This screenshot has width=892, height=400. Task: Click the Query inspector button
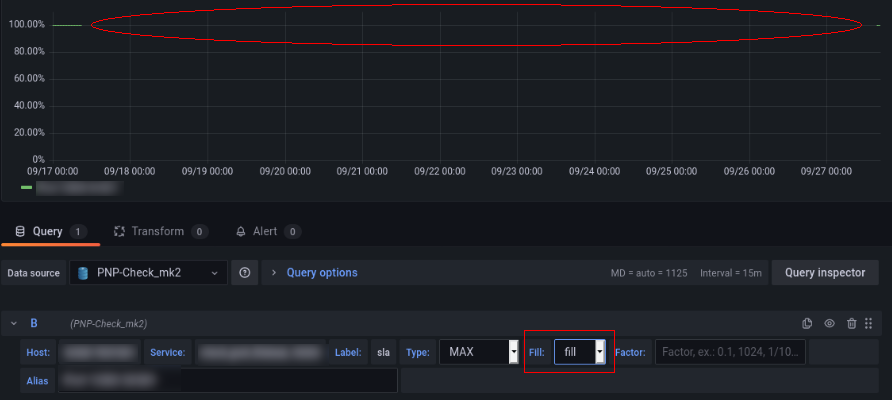coord(824,273)
